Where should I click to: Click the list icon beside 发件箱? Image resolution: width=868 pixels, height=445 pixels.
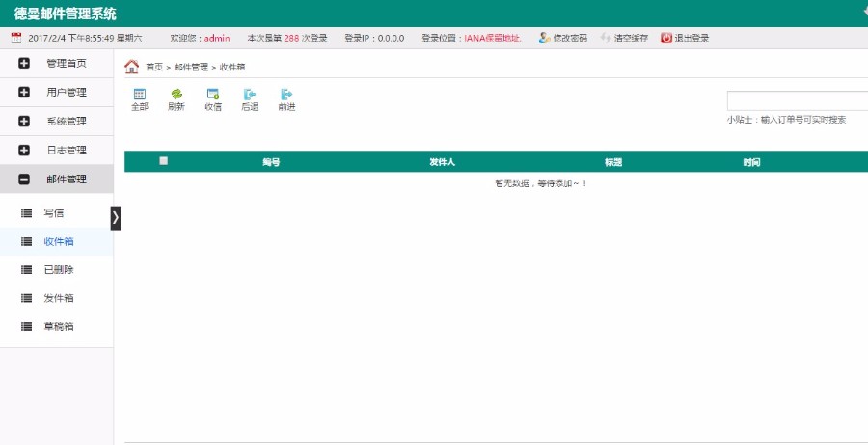pos(26,298)
